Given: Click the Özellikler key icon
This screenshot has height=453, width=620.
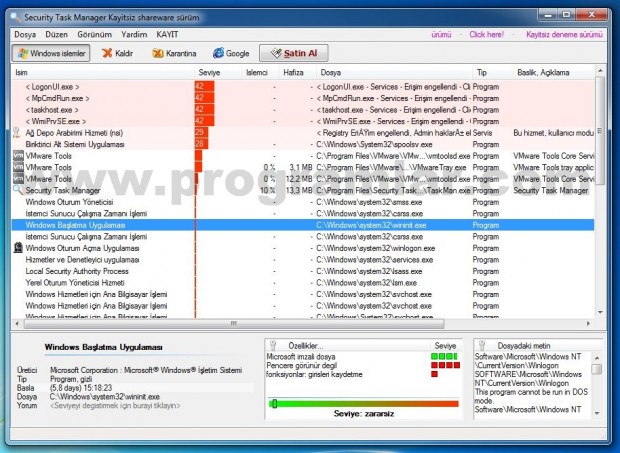Looking at the screenshot, I should [x=273, y=345].
